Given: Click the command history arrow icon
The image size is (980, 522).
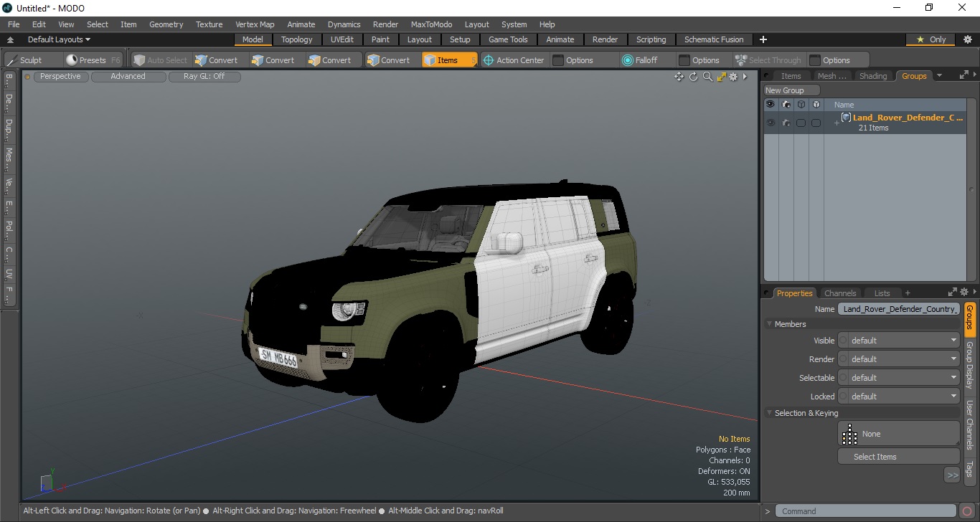Looking at the screenshot, I should point(767,511).
